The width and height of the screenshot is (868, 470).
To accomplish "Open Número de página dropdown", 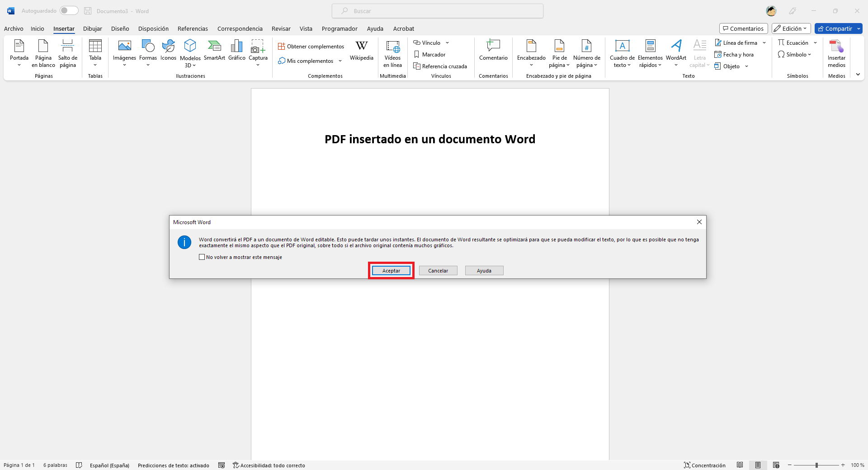I will point(587,53).
